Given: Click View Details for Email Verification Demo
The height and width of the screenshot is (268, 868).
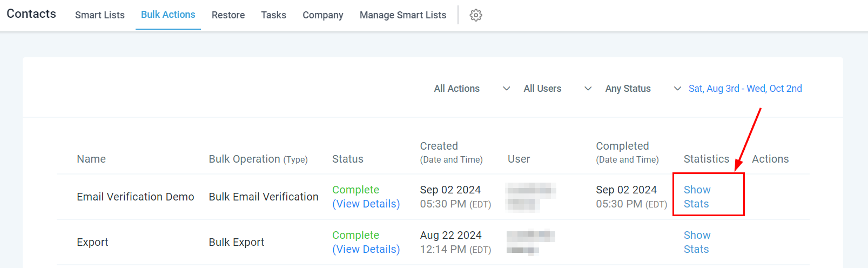Looking at the screenshot, I should pyautogui.click(x=366, y=204).
